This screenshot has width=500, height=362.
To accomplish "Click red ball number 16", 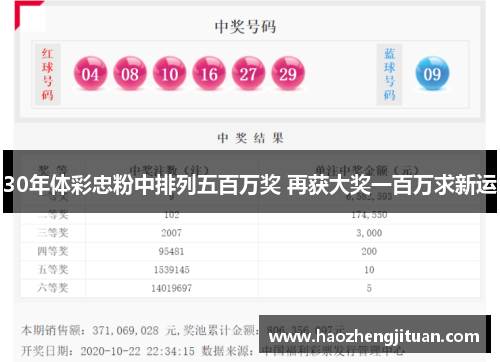I will click(x=209, y=73).
